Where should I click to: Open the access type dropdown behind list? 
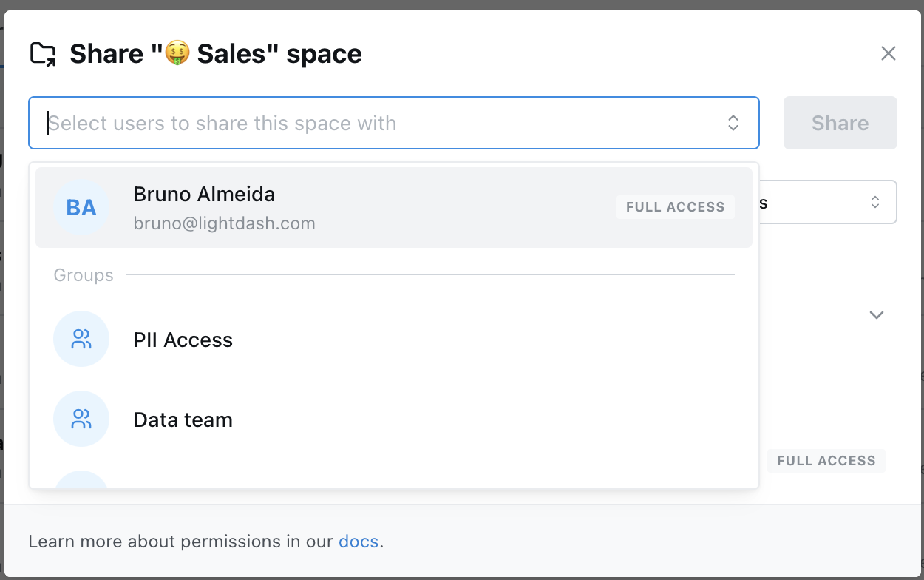(828, 202)
